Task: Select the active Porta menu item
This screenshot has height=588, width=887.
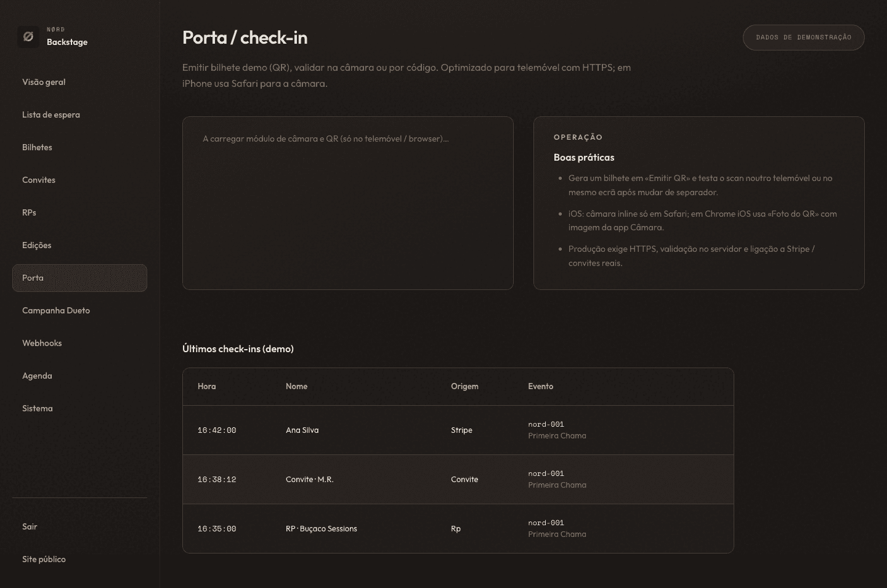Action: (x=79, y=278)
